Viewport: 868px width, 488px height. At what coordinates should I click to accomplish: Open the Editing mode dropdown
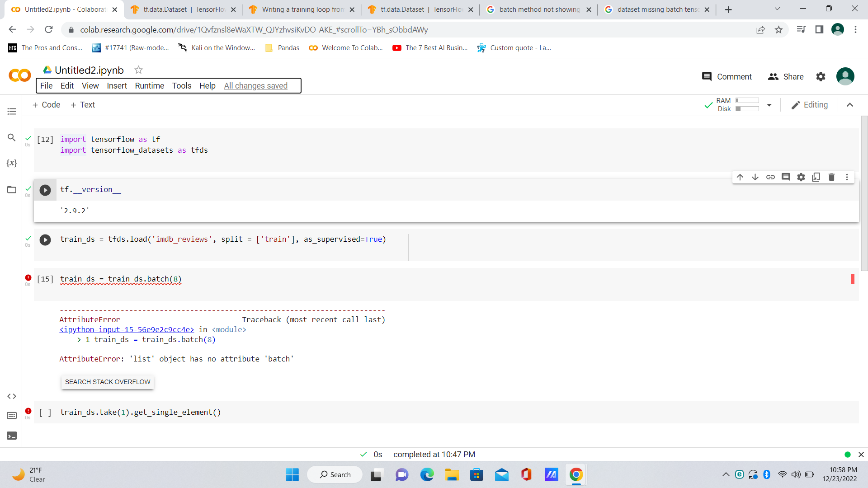pyautogui.click(x=810, y=105)
